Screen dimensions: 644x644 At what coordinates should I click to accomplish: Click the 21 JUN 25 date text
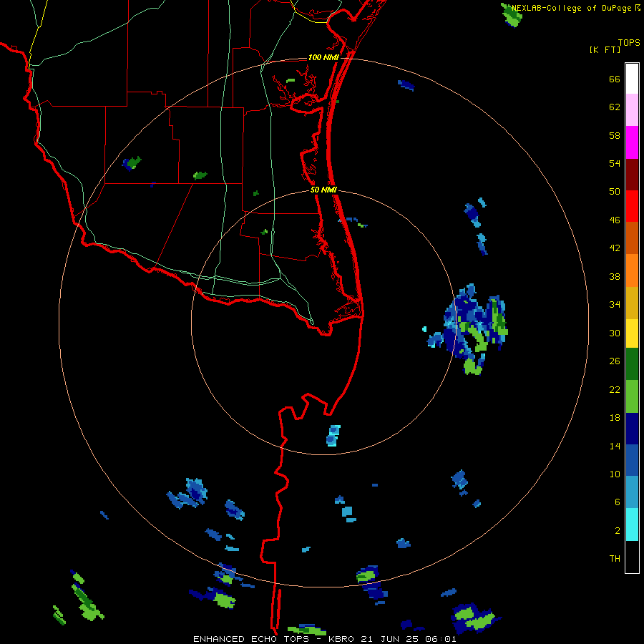pos(391,639)
